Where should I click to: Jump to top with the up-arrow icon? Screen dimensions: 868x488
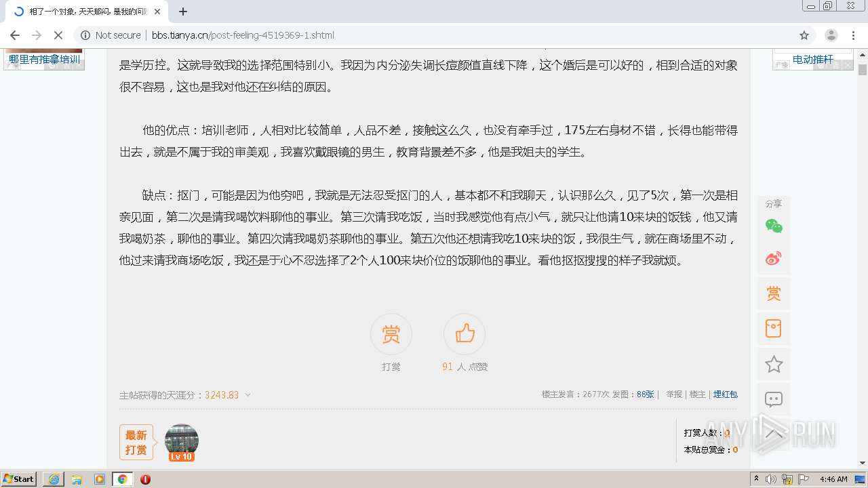coord(774,434)
